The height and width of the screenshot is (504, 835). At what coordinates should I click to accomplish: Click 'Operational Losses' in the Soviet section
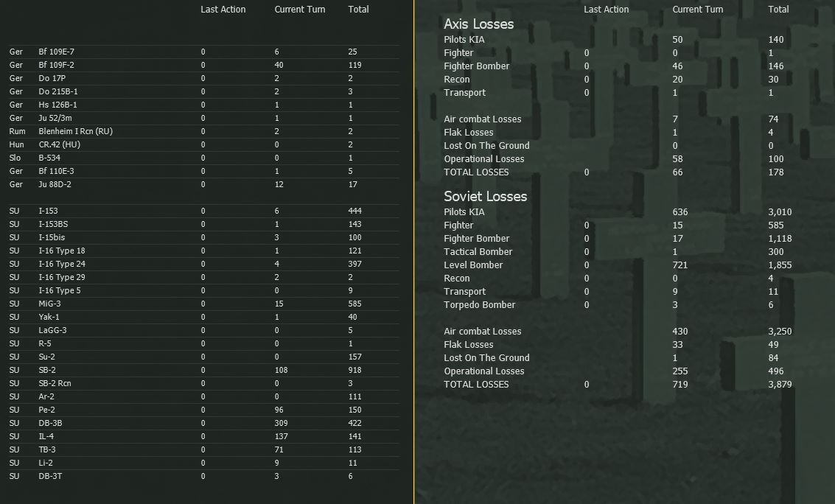point(483,371)
